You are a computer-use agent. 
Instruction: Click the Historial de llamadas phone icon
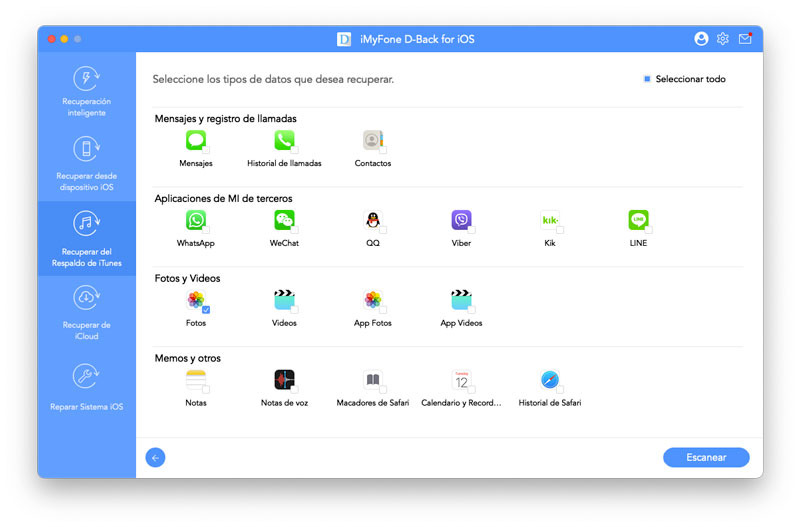pos(284,140)
